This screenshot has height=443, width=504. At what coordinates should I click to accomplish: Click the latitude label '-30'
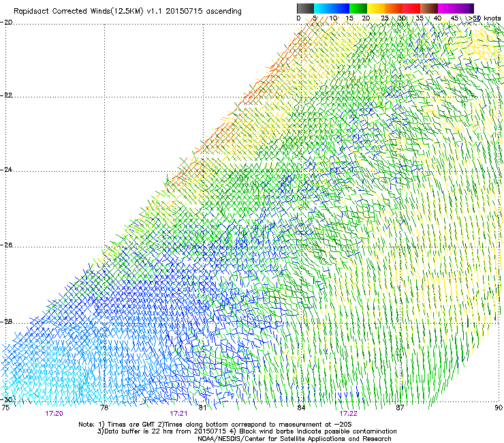7,399
